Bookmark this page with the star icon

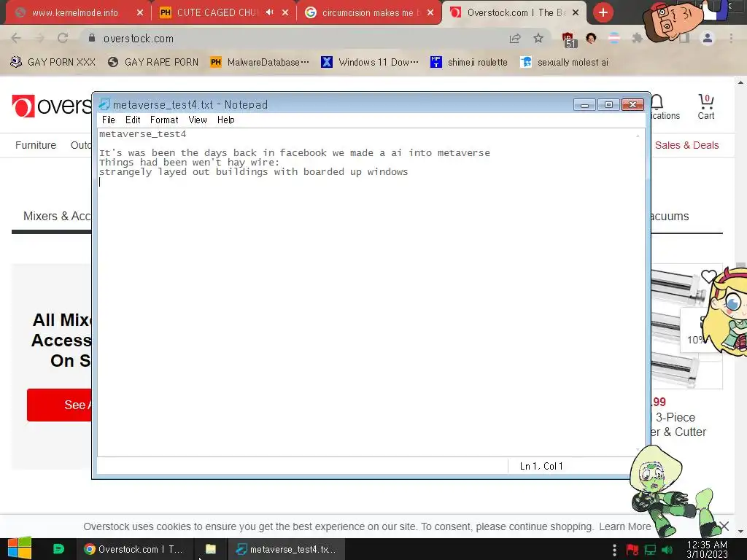click(x=538, y=38)
